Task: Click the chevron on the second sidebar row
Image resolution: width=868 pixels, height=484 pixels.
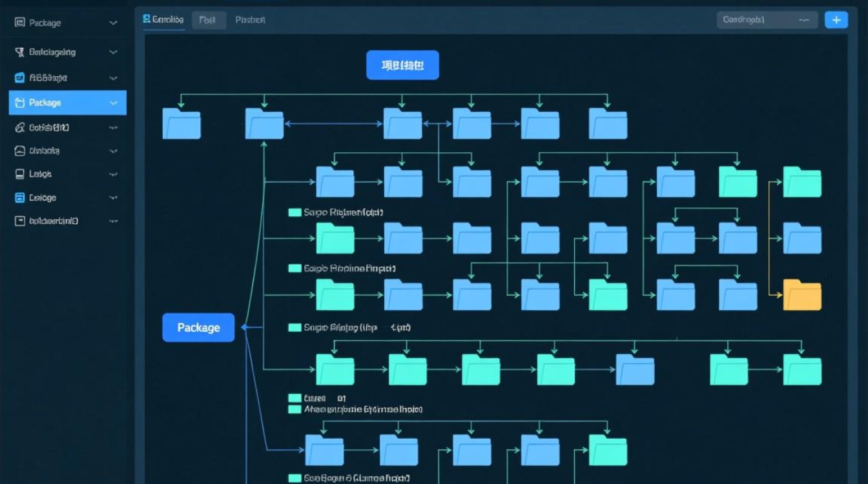Action: coord(114,52)
